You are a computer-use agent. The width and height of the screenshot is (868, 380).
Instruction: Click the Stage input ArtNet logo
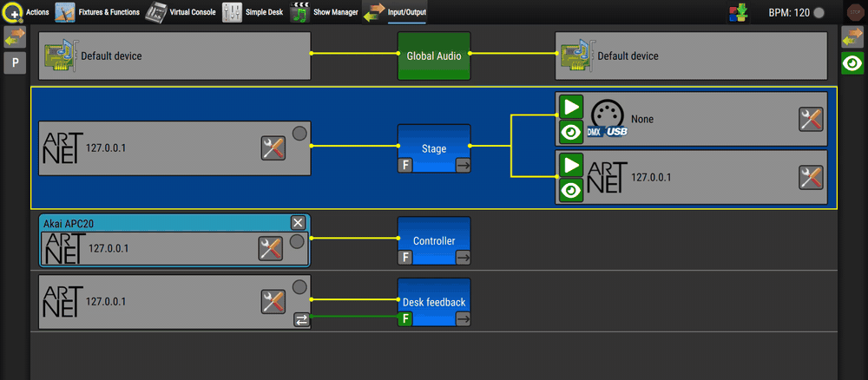pos(62,148)
